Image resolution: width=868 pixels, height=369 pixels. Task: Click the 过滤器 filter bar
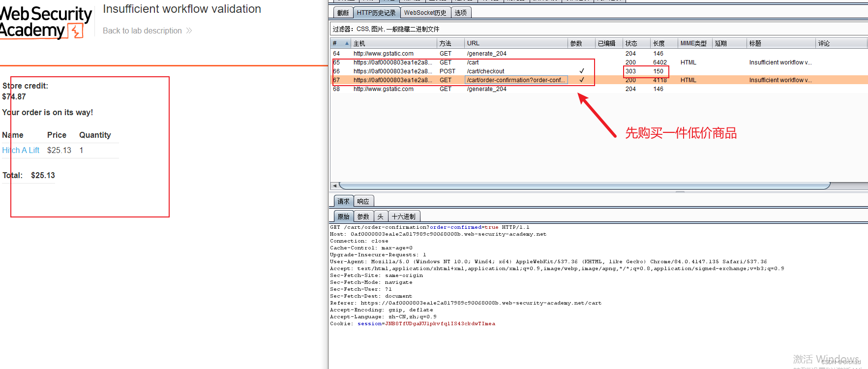[x=599, y=29]
